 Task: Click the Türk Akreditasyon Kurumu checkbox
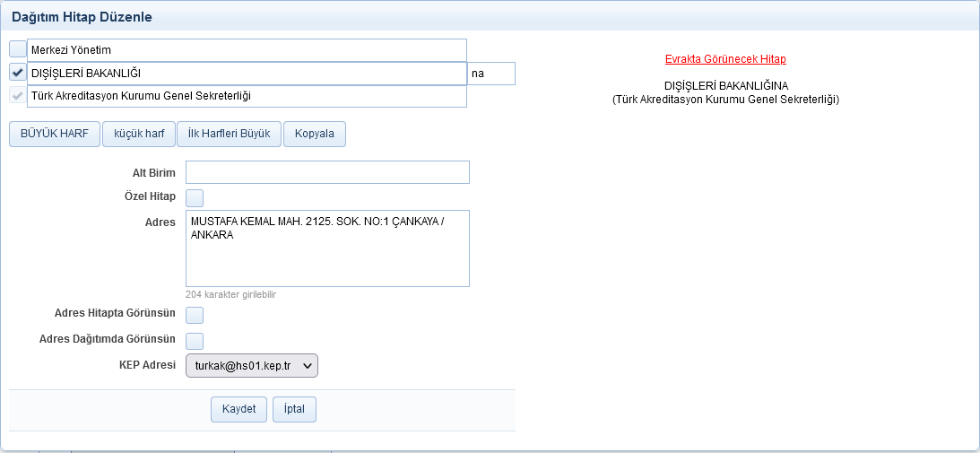pos(18,95)
